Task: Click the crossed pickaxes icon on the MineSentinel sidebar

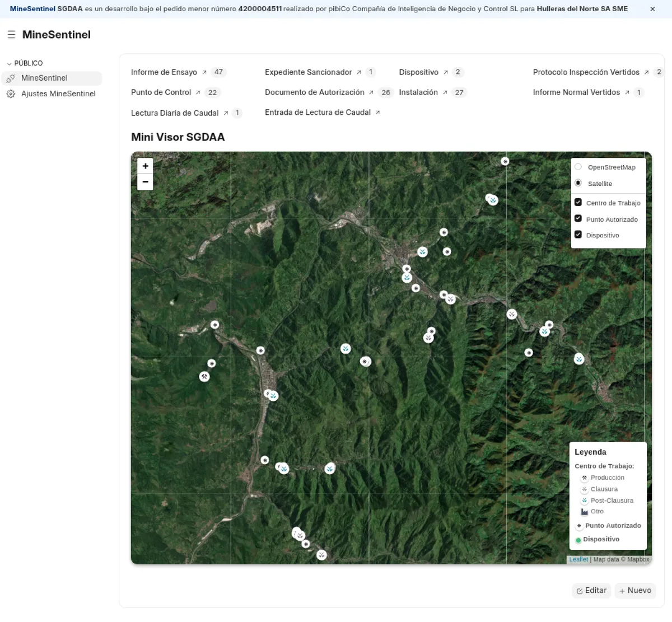Action: pos(10,78)
